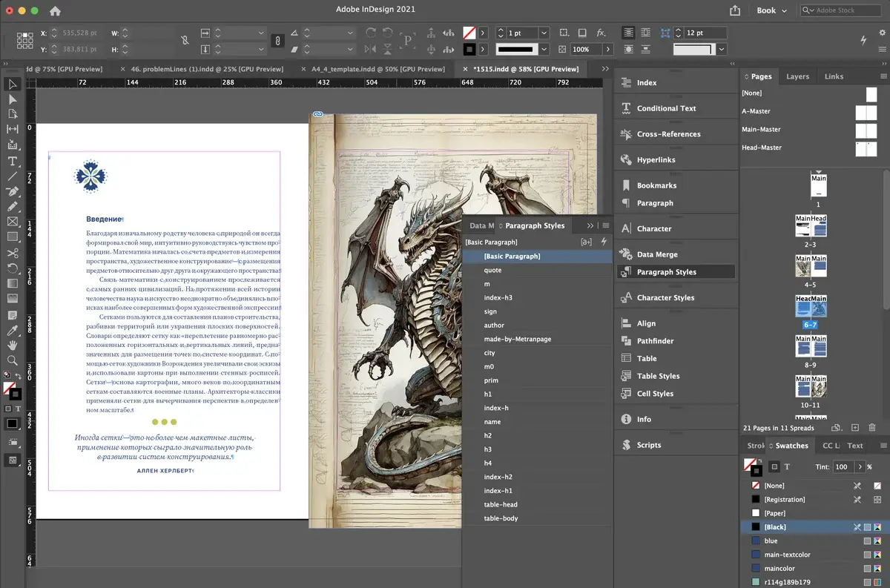Expand the Tint value arrow
Screen dimensions: 890x588
pyautogui.click(x=860, y=467)
